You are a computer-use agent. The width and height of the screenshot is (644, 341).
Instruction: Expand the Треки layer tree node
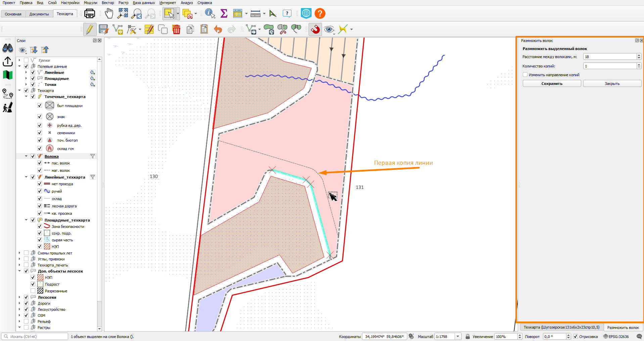19,60
